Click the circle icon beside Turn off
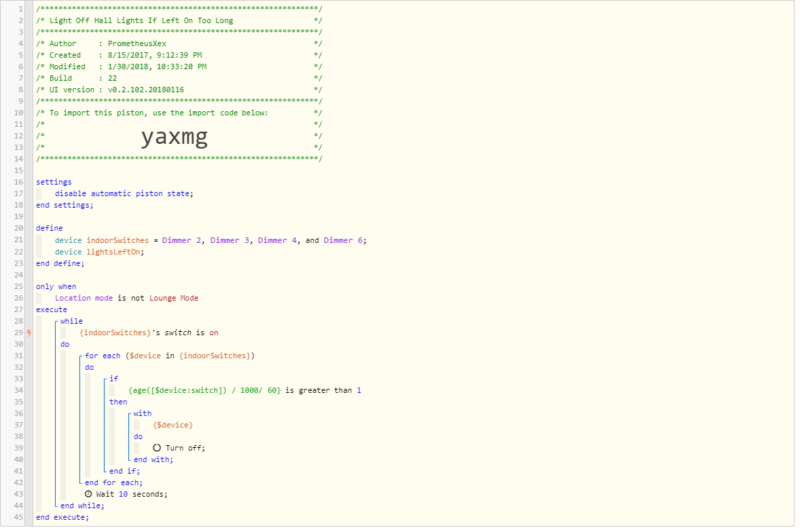800x532 pixels. tap(157, 448)
